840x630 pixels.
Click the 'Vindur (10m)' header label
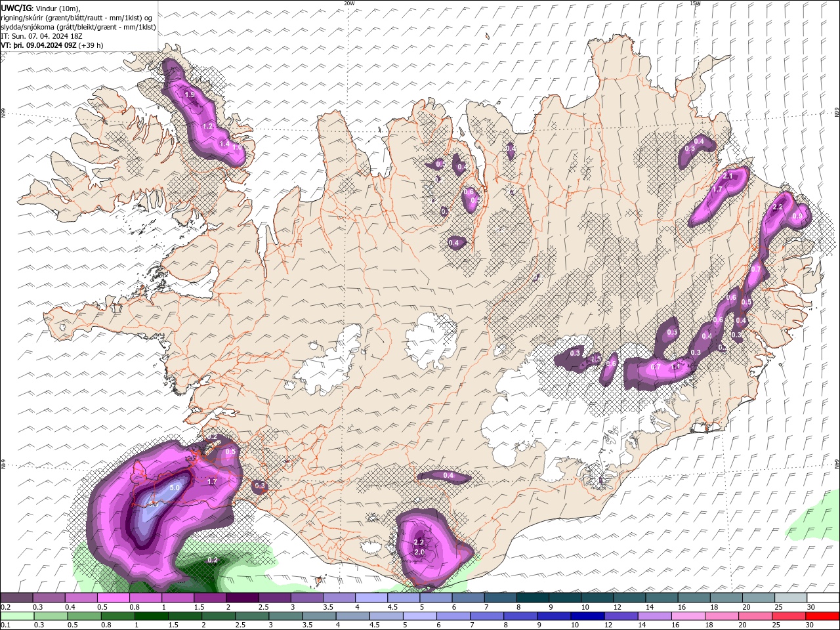pos(58,8)
